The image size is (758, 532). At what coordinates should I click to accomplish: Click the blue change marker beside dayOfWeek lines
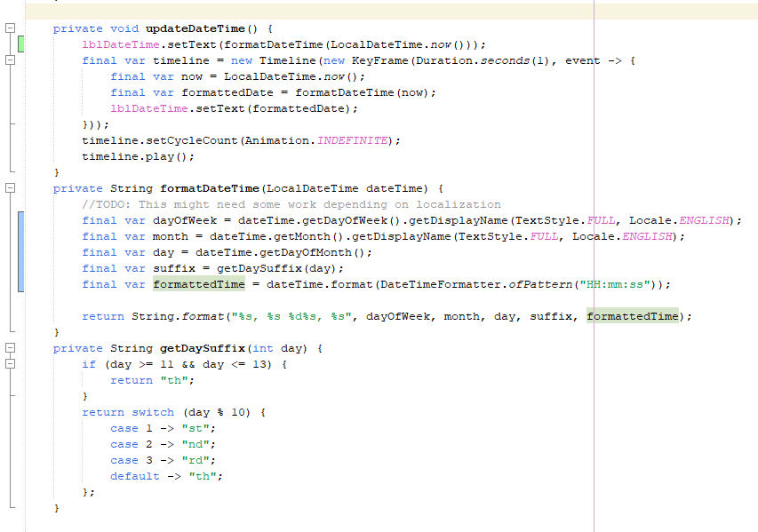(x=20, y=251)
